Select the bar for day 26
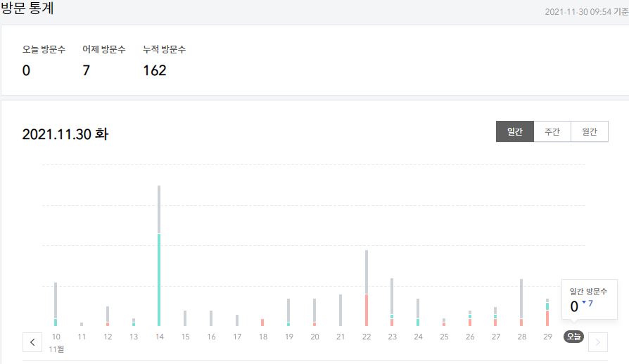The height and width of the screenshot is (364, 629). tap(470, 318)
